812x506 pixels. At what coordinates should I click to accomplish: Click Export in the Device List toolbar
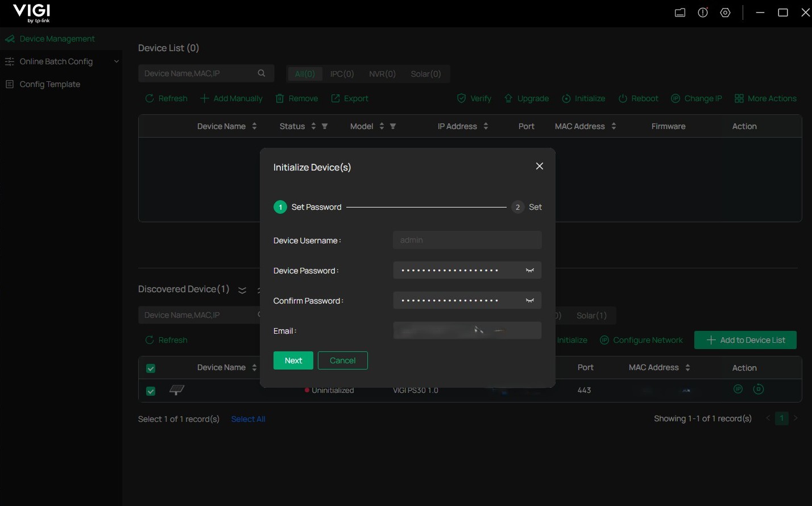(x=350, y=98)
